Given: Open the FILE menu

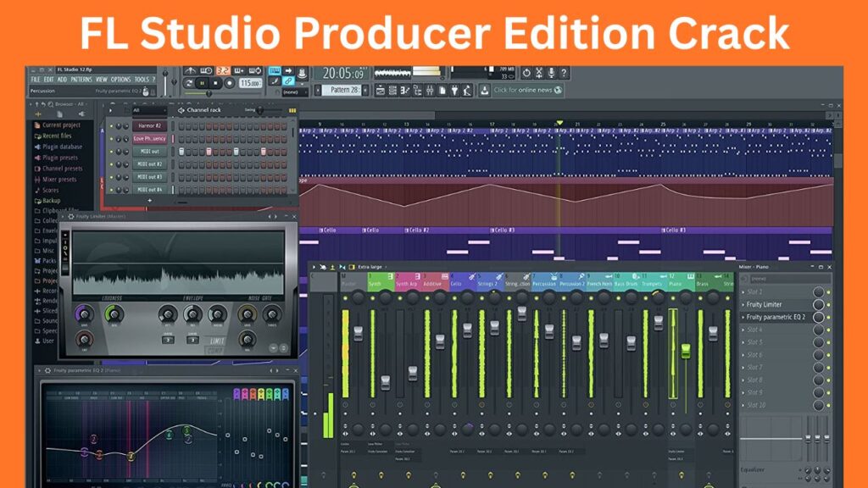Looking at the screenshot, I should click(x=36, y=80).
